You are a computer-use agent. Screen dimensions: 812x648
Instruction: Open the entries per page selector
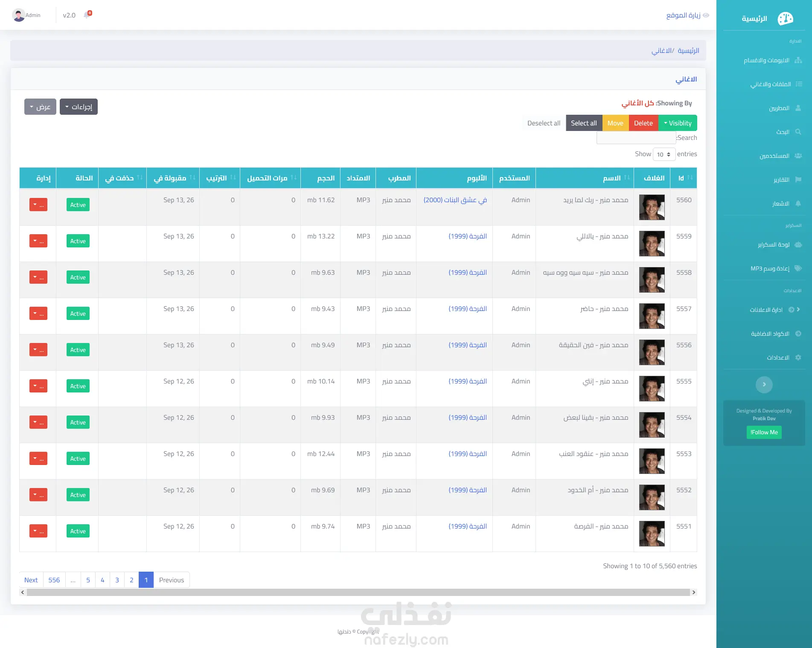click(x=664, y=154)
